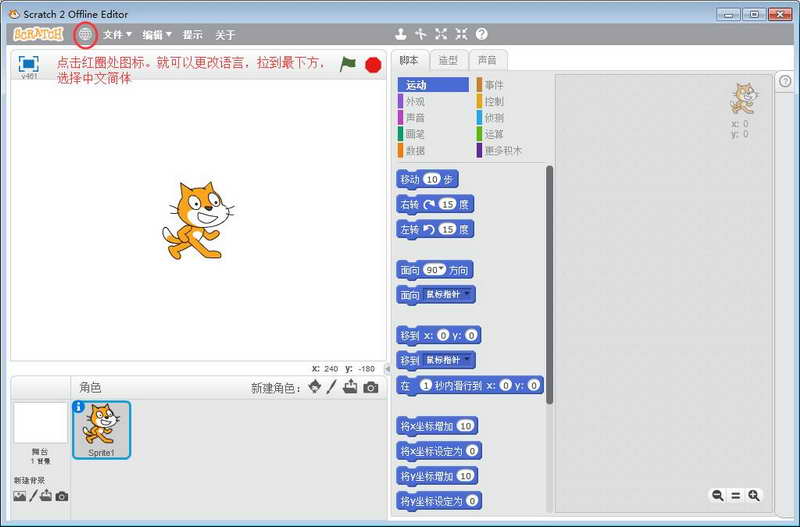Select the shrink sprite tool
This screenshot has height=527, width=800.
coord(461,34)
